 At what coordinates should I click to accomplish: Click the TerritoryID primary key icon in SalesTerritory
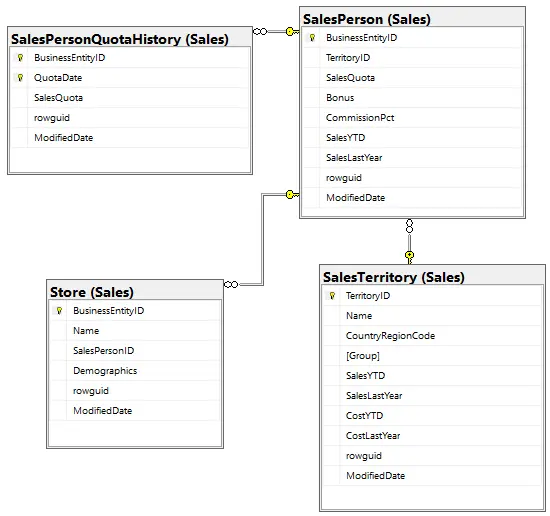pos(332,296)
